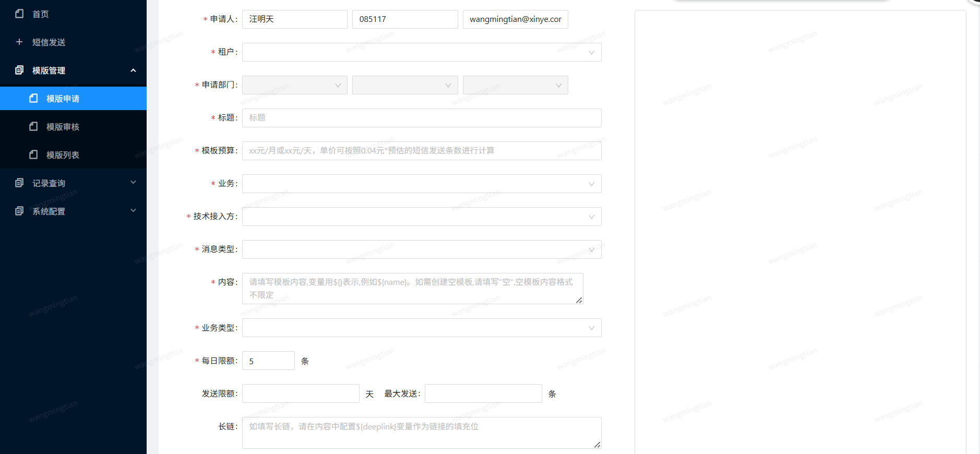Open the third 申请部门 dropdown
This screenshot has width=980, height=454.
click(x=516, y=85)
